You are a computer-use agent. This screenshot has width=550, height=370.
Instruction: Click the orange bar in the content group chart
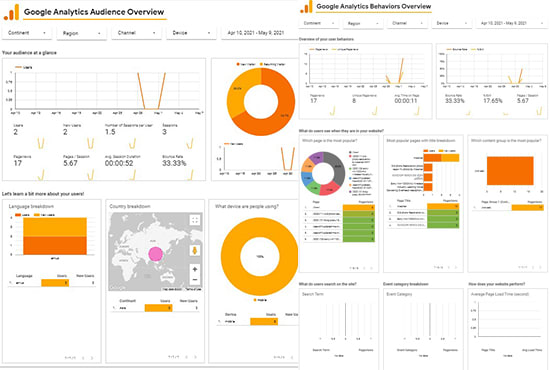pos(510,171)
